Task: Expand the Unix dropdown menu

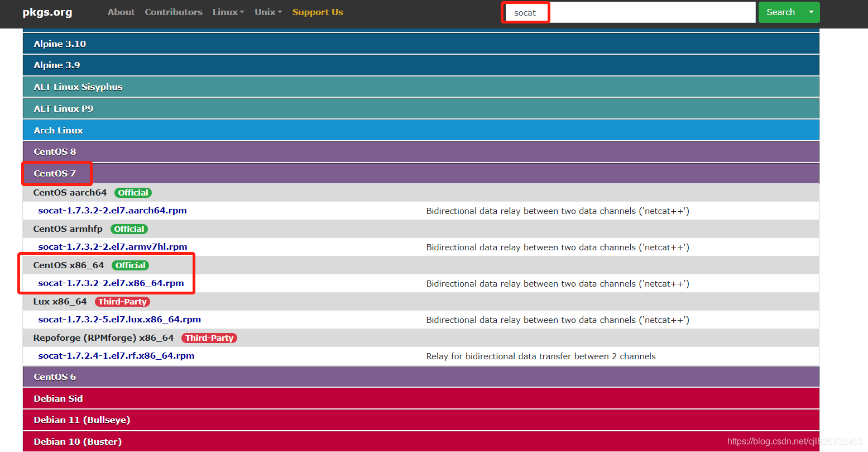Action: point(268,12)
